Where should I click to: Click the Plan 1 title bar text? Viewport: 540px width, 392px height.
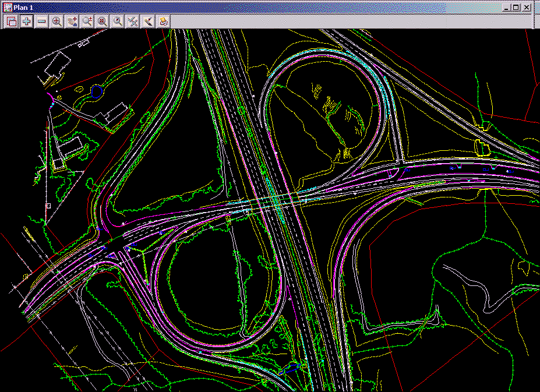click(x=23, y=7)
